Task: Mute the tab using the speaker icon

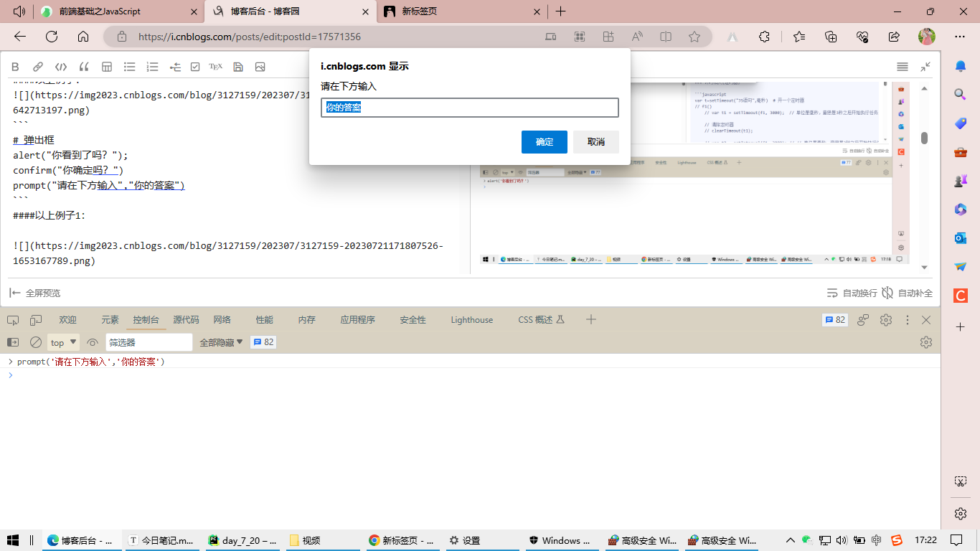Action: point(19,11)
